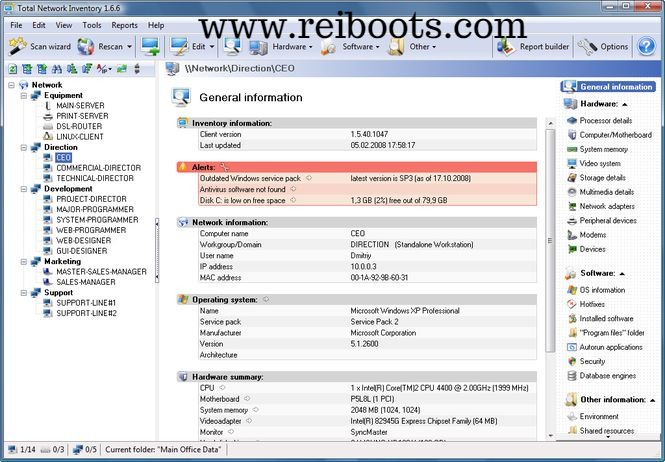Click the Multimedia details icon

(572, 192)
